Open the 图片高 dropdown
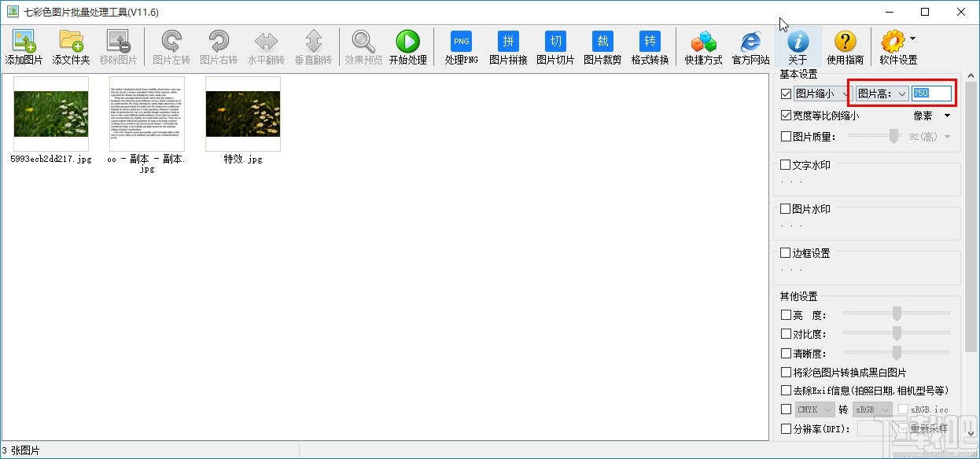Screen dimensions: 980x459 (x=882, y=94)
